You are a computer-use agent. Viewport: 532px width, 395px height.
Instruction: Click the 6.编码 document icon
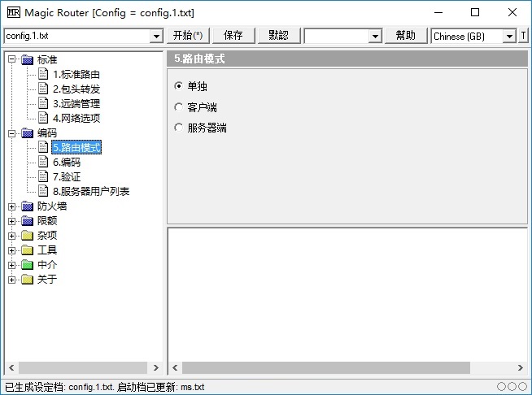click(44, 163)
